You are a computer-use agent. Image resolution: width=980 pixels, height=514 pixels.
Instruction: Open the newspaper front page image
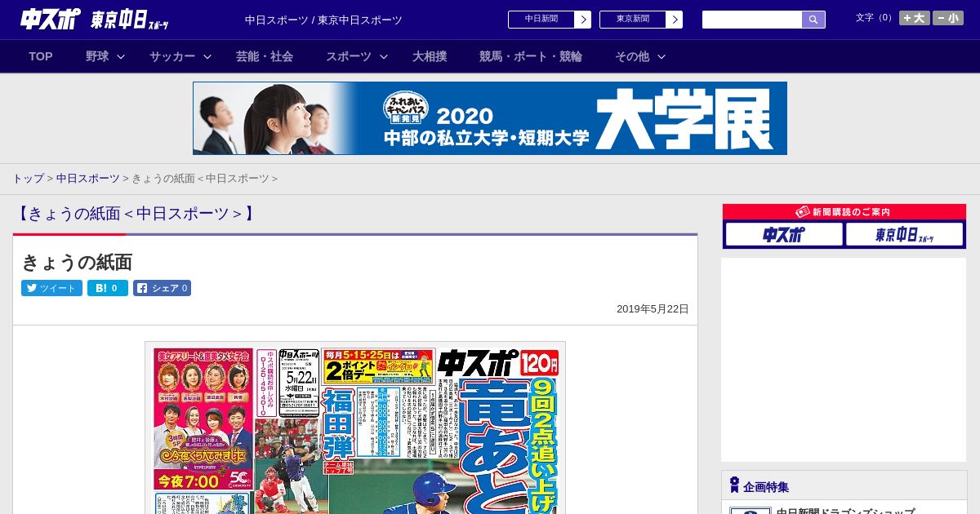coord(355,428)
